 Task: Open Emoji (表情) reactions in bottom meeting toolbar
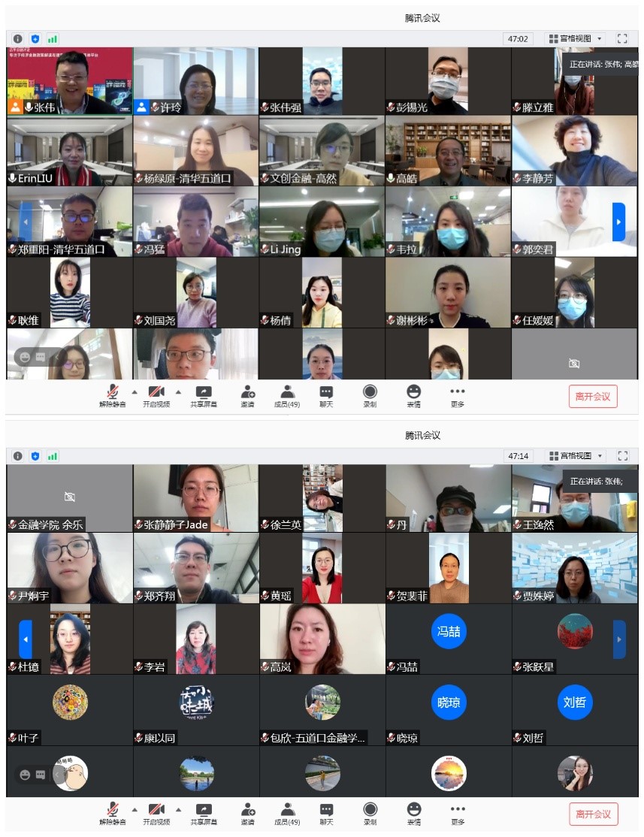coord(413,813)
